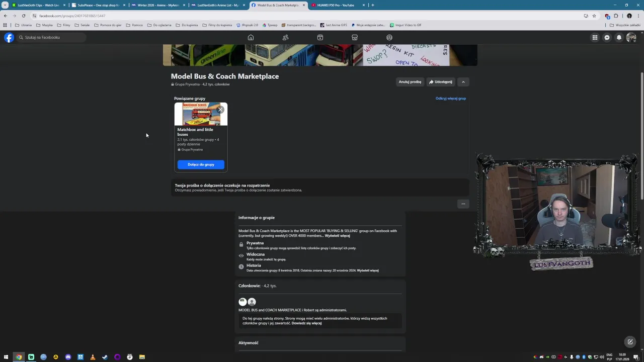Open Facebook apps grid menu
Image resolution: width=644 pixels, height=362 pixels.
tap(595, 37)
